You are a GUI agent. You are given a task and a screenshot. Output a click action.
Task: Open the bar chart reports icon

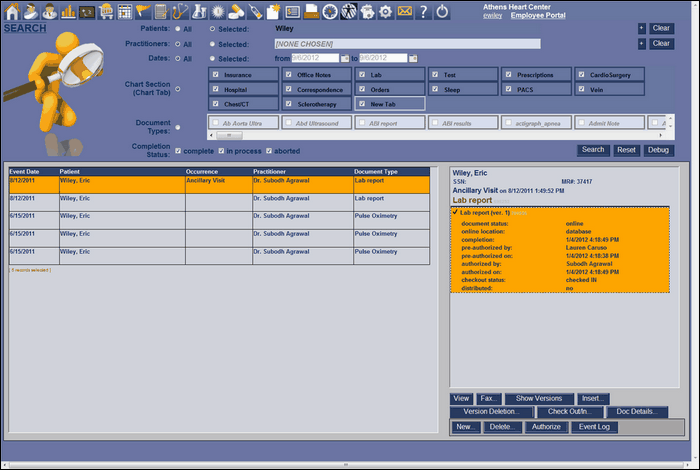pyautogui.click(x=68, y=11)
